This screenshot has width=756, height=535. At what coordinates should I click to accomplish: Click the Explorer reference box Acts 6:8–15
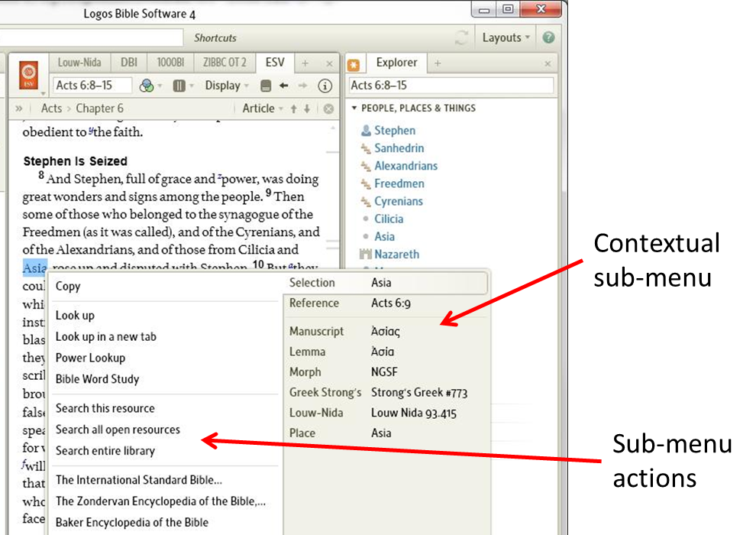[451, 86]
